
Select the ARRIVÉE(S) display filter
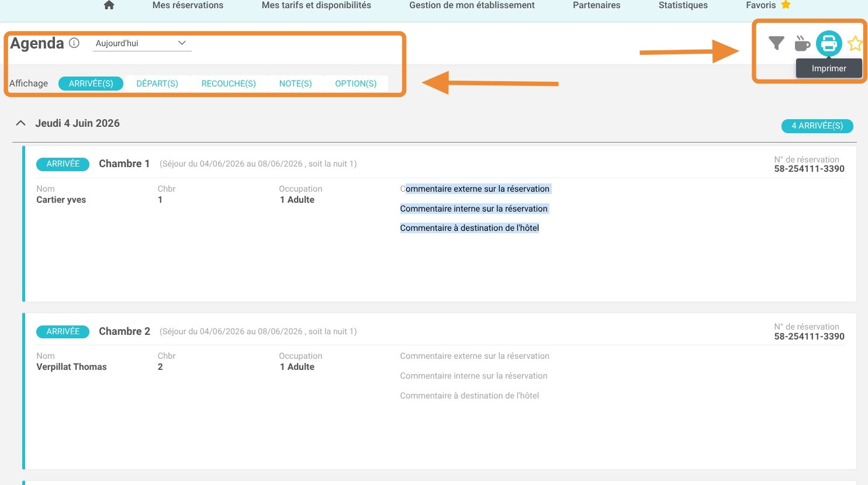pyautogui.click(x=91, y=84)
